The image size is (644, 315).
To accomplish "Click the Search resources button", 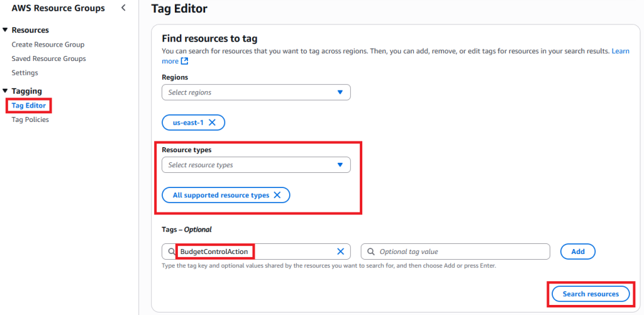I will pos(591,294).
